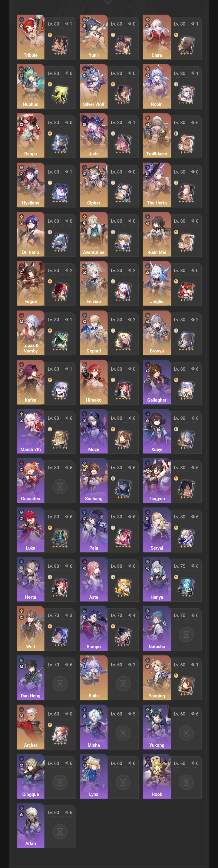Open Tribbie's character portrait
This screenshot has height=868, width=218.
pyautogui.click(x=31, y=37)
